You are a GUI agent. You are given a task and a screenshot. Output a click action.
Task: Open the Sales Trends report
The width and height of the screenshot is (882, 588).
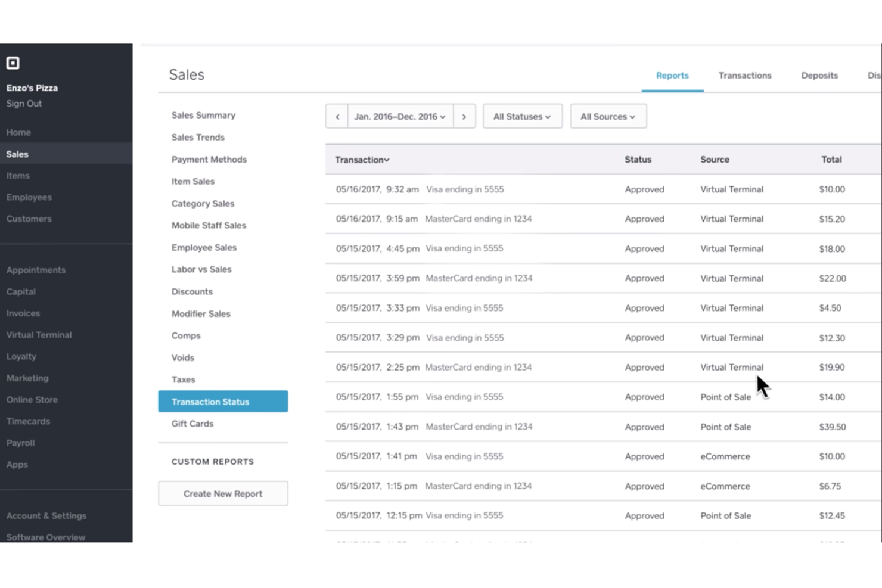pyautogui.click(x=198, y=137)
